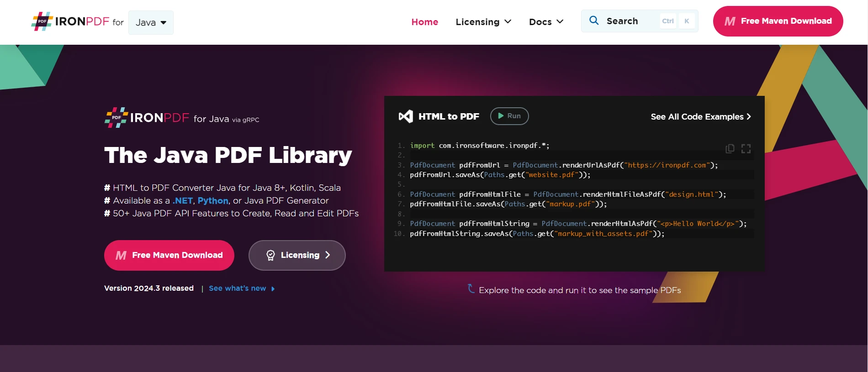Open the .NET link

coord(183,201)
